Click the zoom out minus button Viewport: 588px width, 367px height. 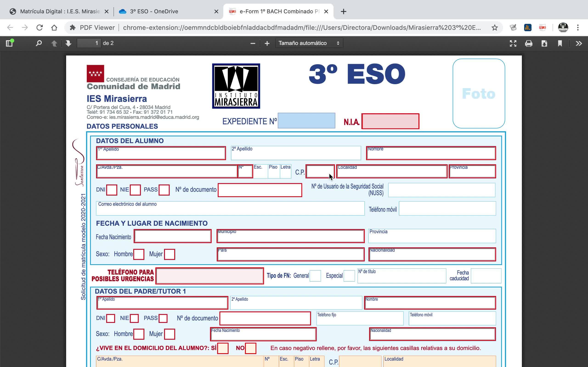tap(253, 43)
